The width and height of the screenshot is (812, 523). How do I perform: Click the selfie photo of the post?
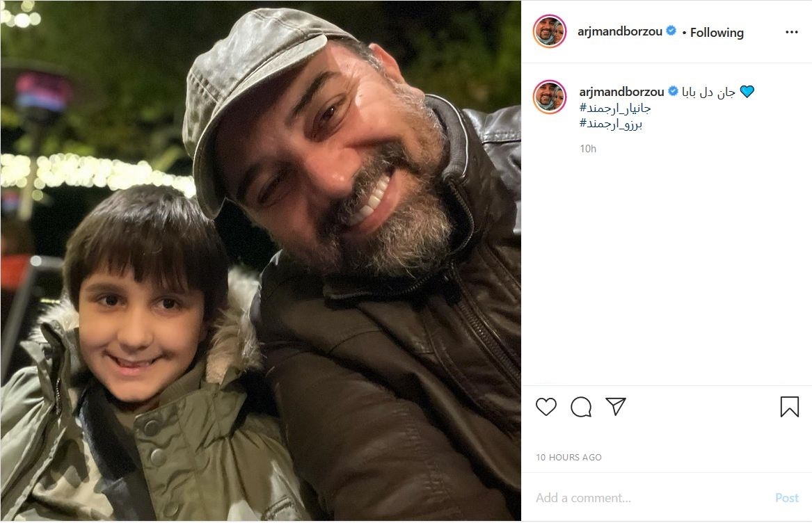tap(261, 261)
